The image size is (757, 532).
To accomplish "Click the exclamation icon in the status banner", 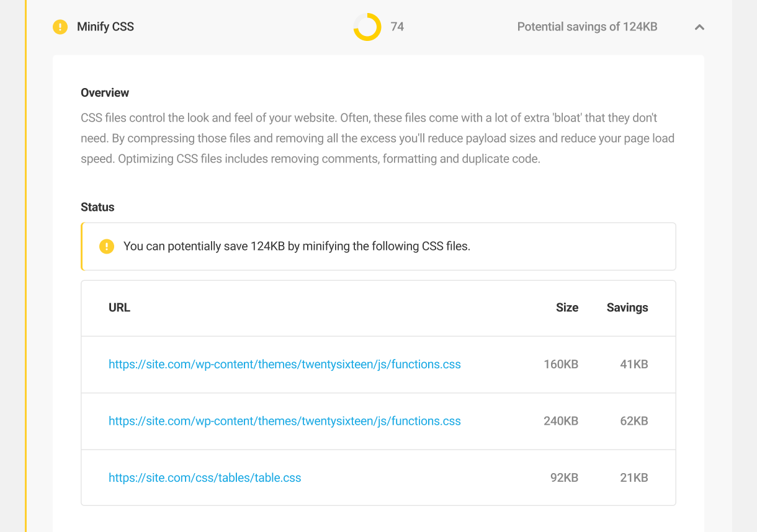I will (x=106, y=246).
